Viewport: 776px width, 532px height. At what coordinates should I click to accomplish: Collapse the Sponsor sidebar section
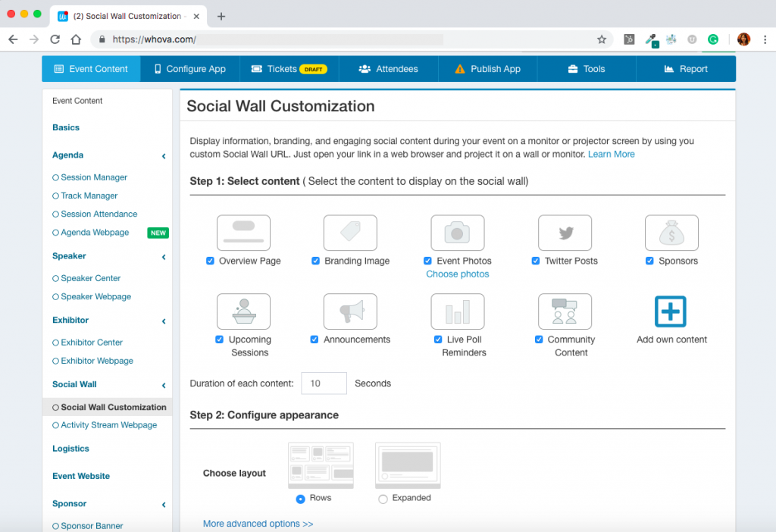pyautogui.click(x=163, y=504)
